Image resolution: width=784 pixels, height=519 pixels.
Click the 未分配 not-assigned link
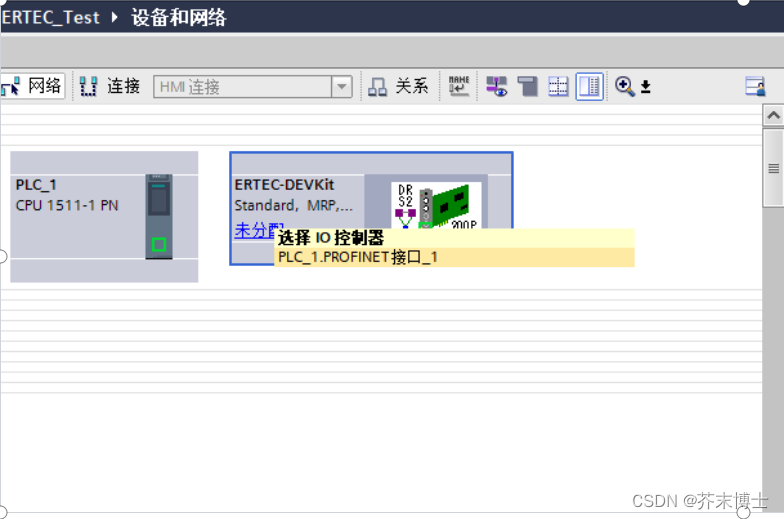[254, 230]
